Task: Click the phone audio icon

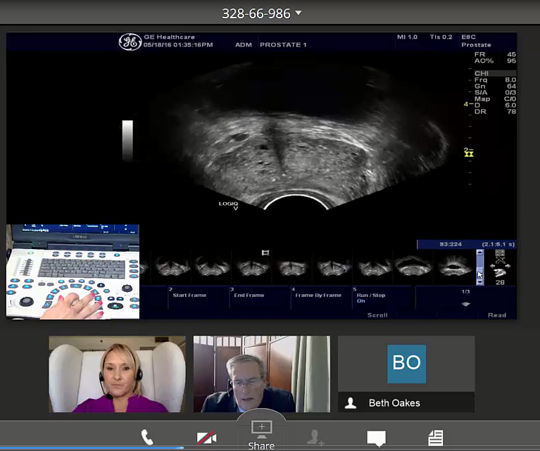Action: tap(147, 437)
